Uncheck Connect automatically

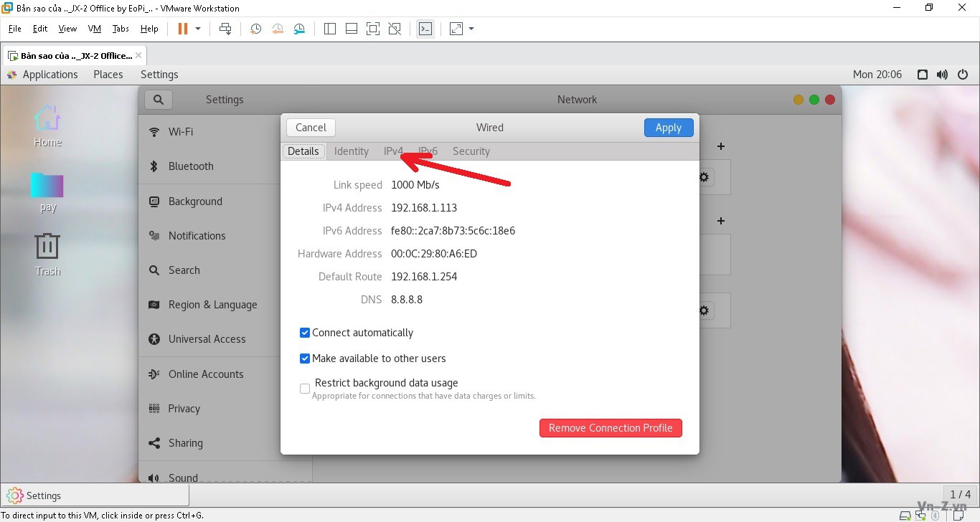click(x=305, y=333)
